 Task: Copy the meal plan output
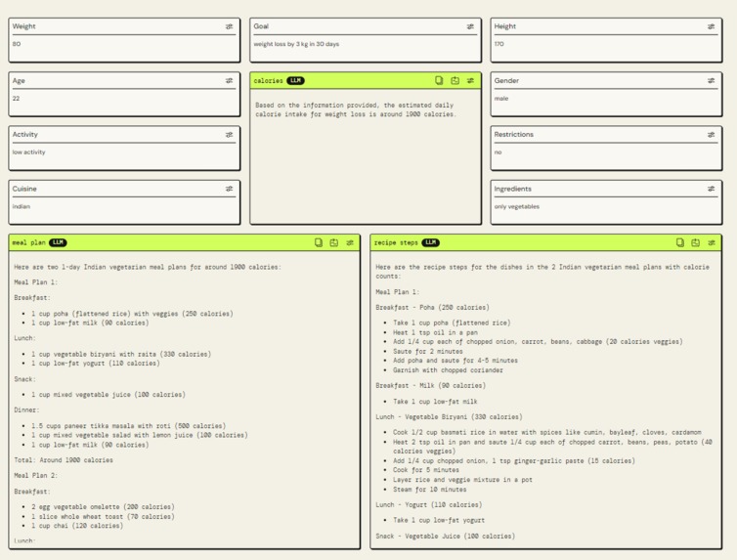pyautogui.click(x=319, y=243)
